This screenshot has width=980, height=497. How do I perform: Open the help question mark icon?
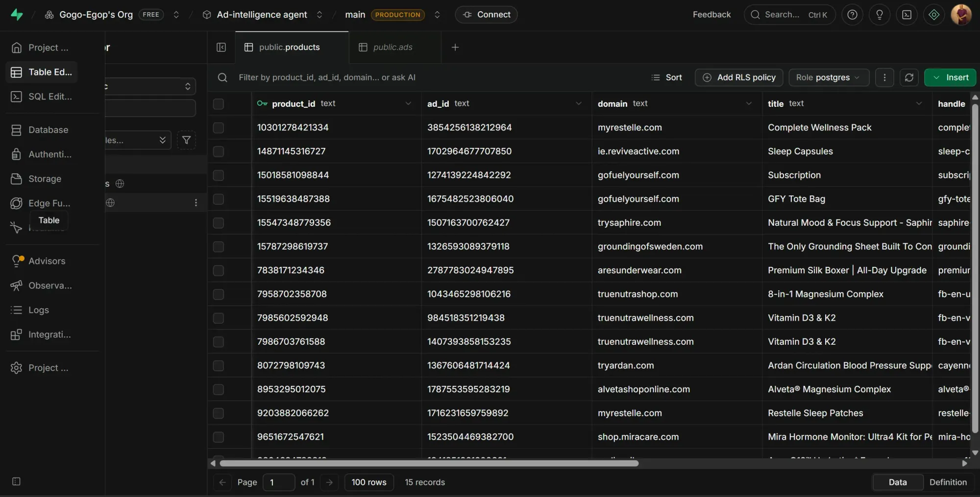coord(852,15)
